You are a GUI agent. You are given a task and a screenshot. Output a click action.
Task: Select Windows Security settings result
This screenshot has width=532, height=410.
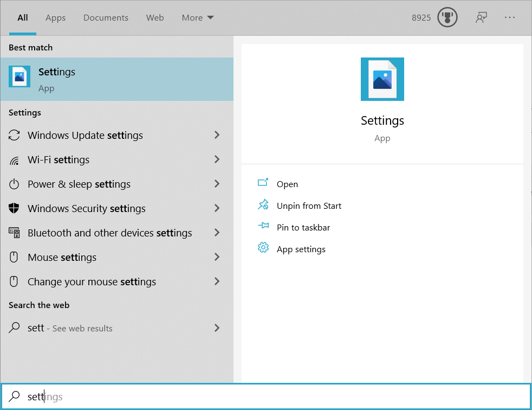pyautogui.click(x=117, y=209)
